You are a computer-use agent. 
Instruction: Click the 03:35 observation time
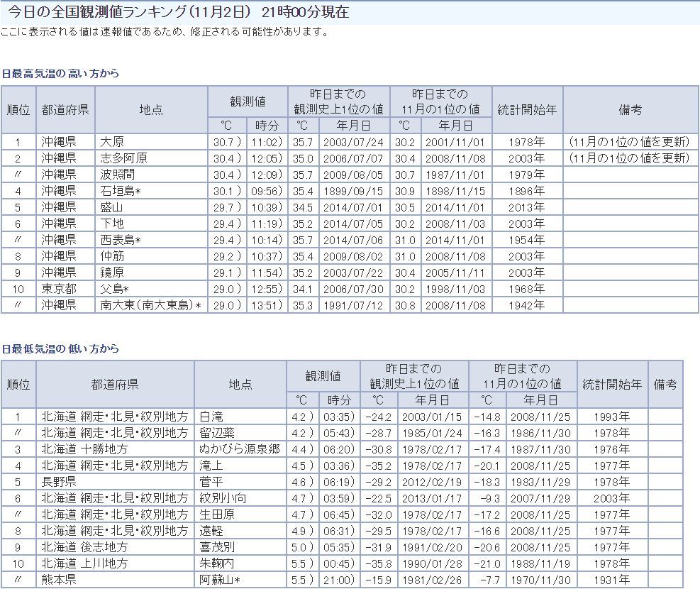(340, 417)
